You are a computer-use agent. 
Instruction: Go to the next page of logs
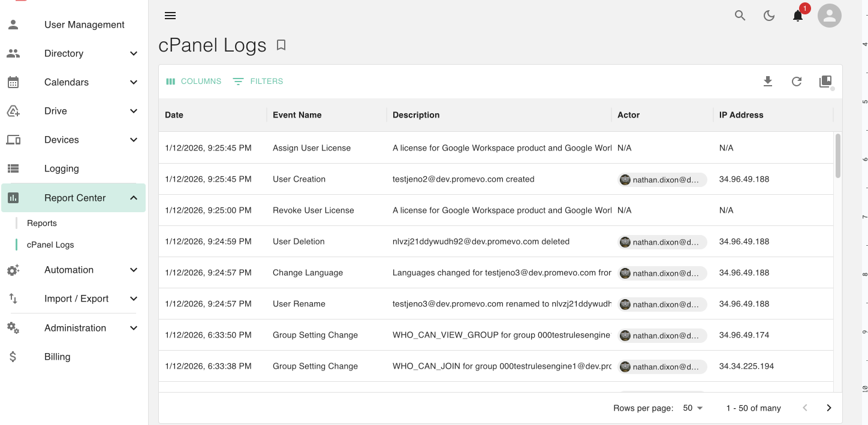(828, 408)
